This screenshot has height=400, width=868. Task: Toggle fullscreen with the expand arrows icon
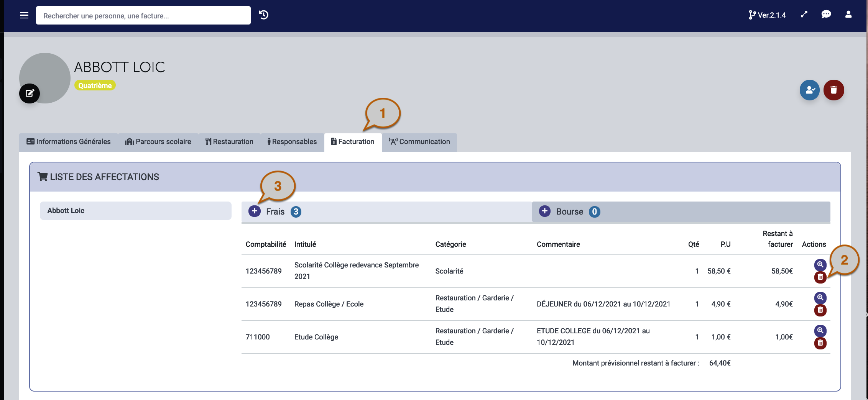(804, 15)
